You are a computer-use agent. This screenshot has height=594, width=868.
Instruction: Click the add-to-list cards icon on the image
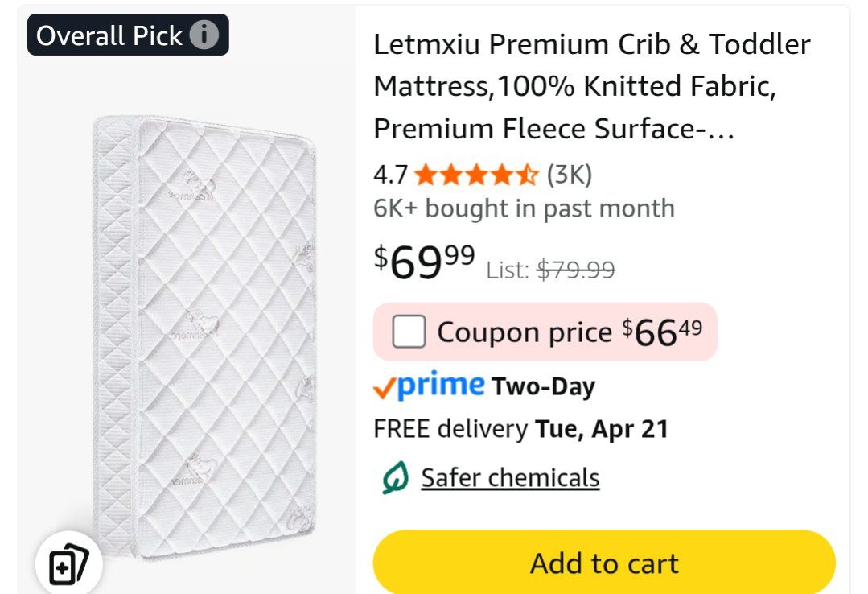pos(68,563)
